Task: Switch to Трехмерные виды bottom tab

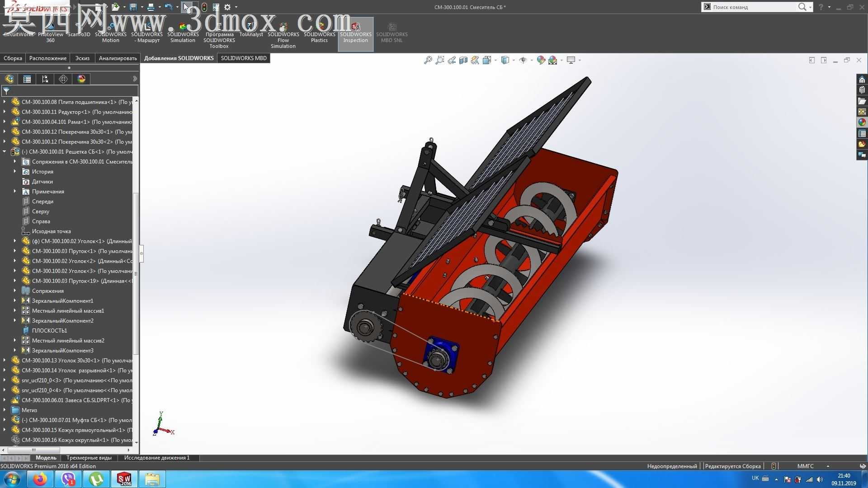Action: (x=89, y=458)
